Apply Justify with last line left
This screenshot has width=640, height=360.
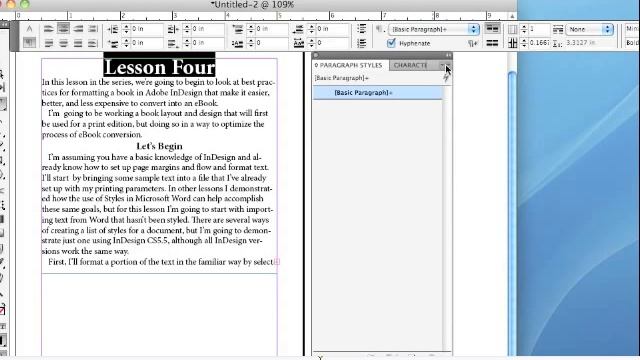click(49, 43)
